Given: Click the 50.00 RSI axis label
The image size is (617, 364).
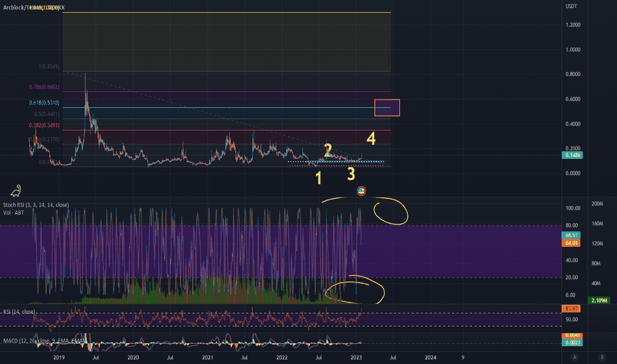Looking at the screenshot, I should click(571, 320).
